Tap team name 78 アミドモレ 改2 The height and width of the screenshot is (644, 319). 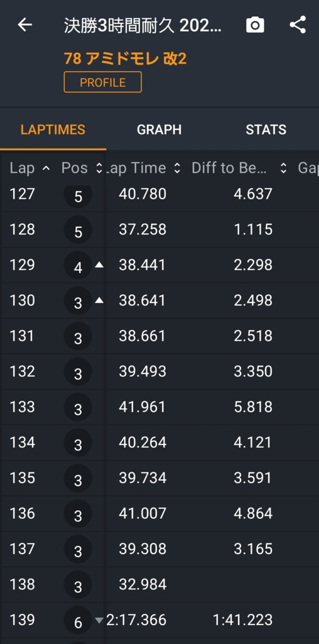(x=125, y=58)
